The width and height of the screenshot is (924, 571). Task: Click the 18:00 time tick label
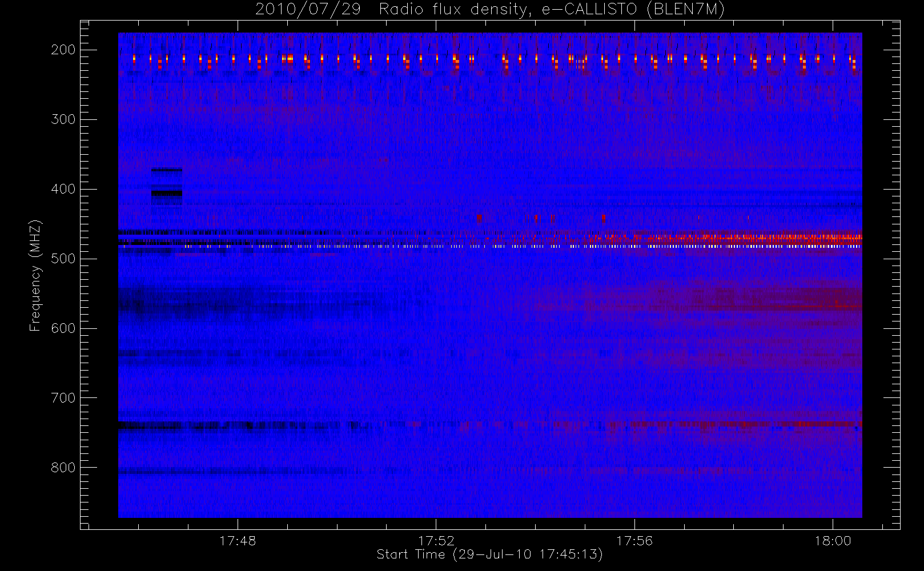pos(833,541)
